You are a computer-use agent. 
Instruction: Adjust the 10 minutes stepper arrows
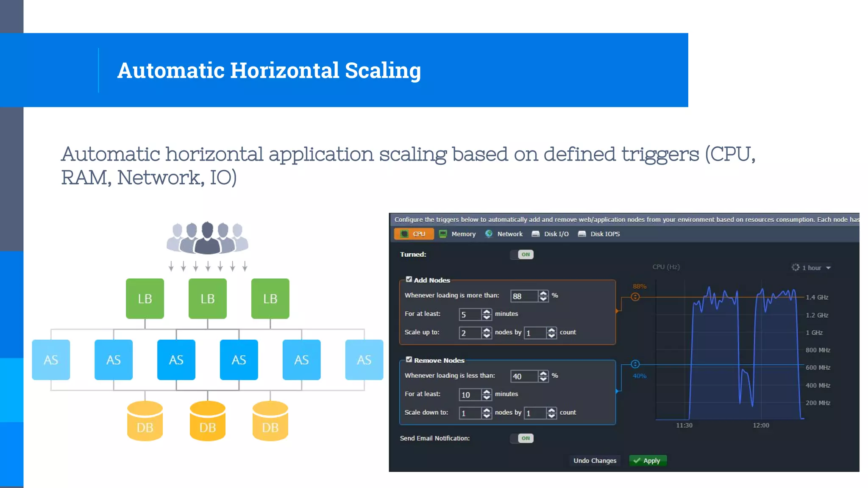pos(487,394)
